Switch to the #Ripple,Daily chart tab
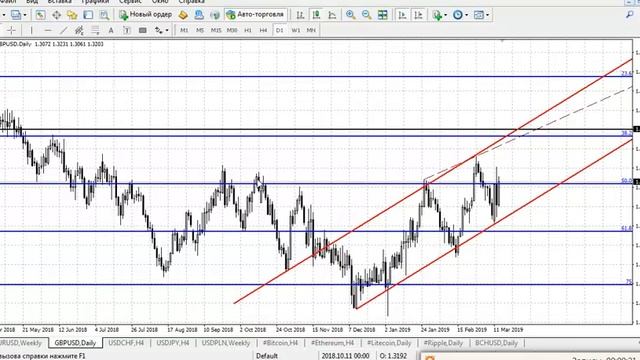 [x=443, y=343]
